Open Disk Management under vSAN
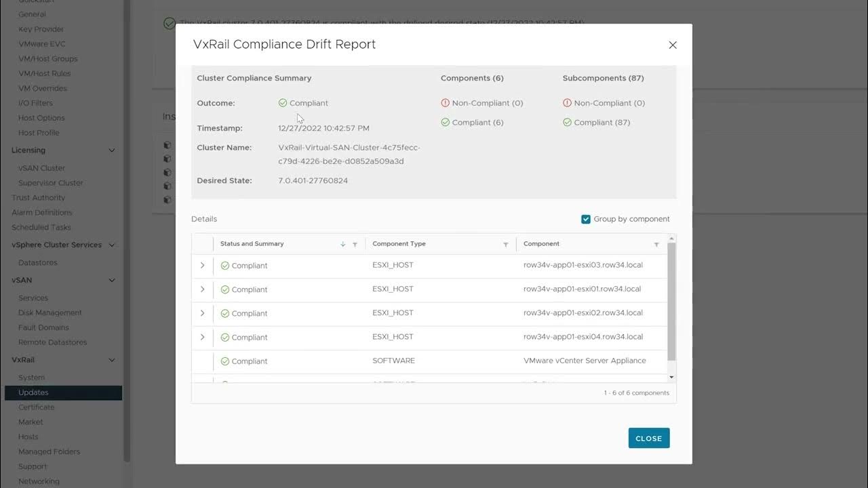 pos(50,312)
